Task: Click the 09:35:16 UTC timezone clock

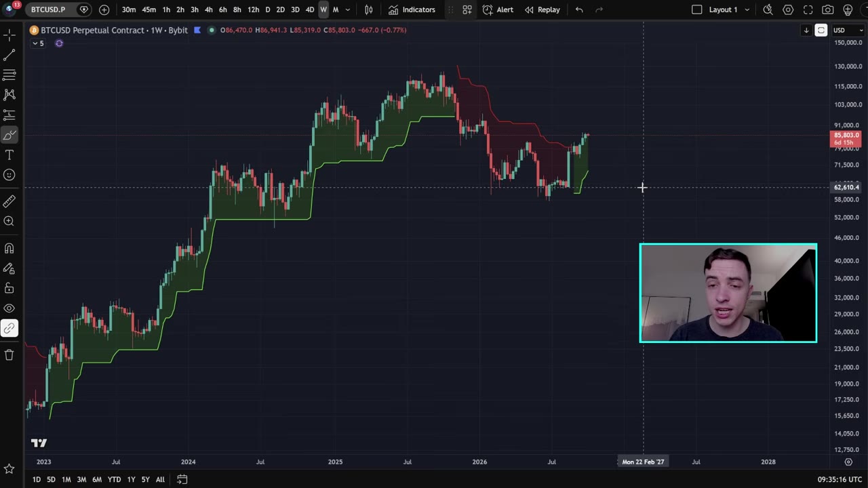Action: pyautogui.click(x=840, y=479)
